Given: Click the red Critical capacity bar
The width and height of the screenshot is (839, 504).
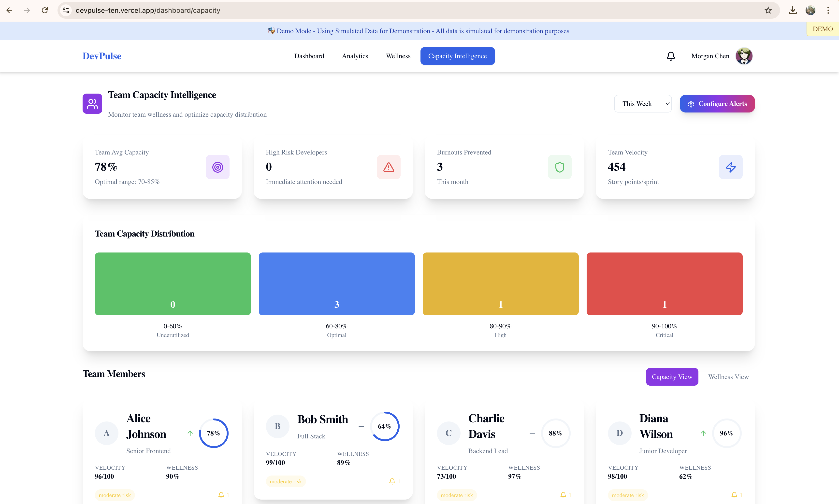Looking at the screenshot, I should point(664,284).
